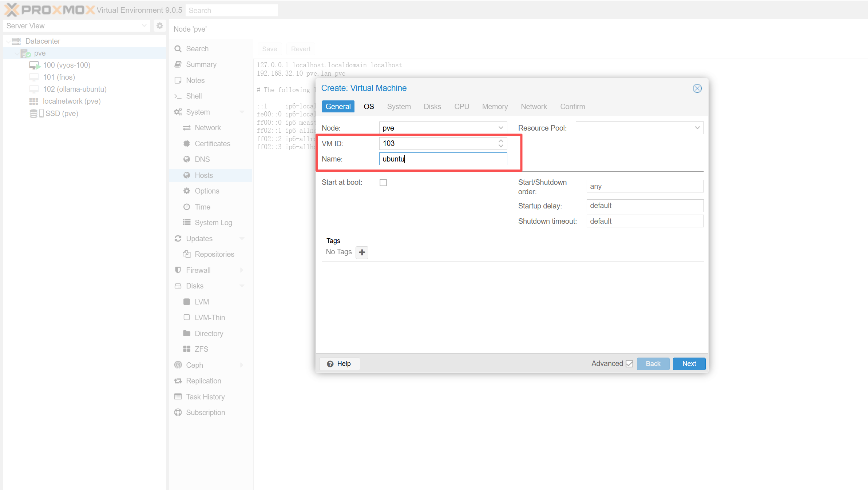Open the Firewall shield item
The width and height of the screenshot is (868, 490).
click(x=178, y=270)
